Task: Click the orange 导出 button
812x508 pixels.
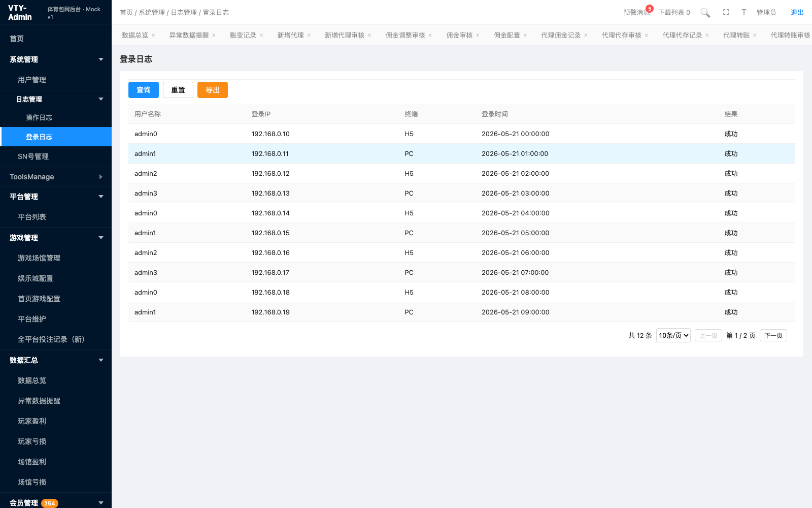Action: coord(213,90)
